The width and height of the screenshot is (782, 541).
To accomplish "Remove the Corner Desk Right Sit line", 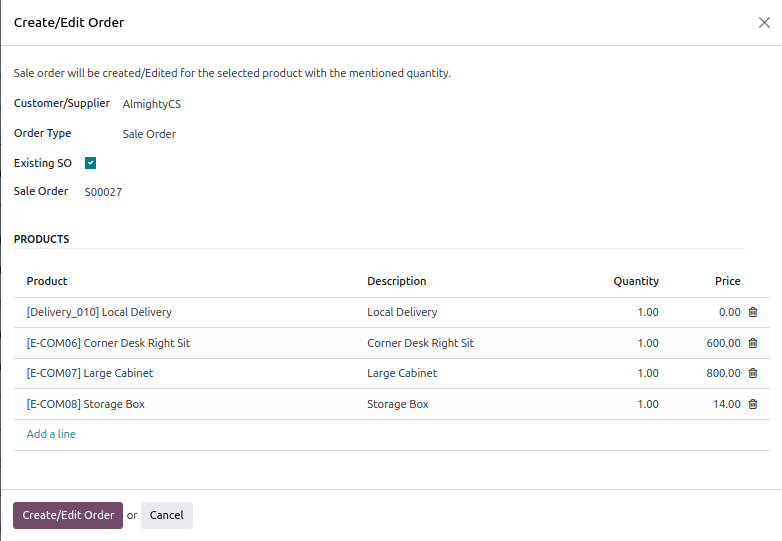I will coord(752,343).
